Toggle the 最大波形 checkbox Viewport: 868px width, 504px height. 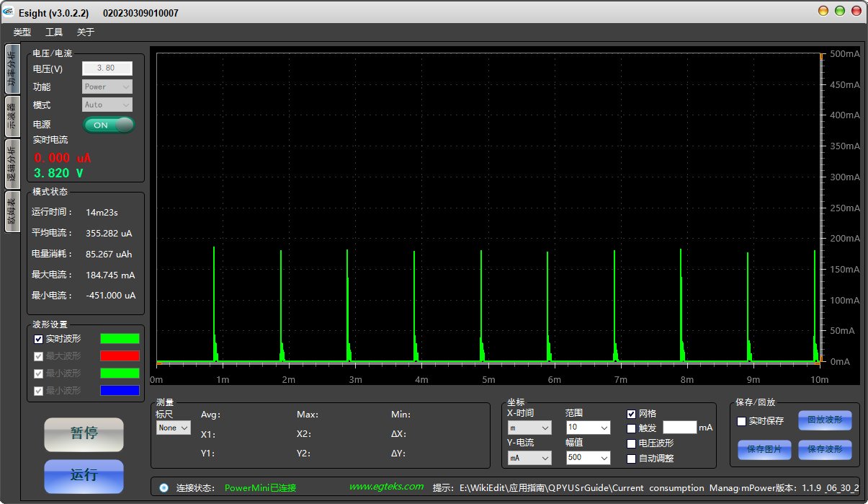(39, 355)
